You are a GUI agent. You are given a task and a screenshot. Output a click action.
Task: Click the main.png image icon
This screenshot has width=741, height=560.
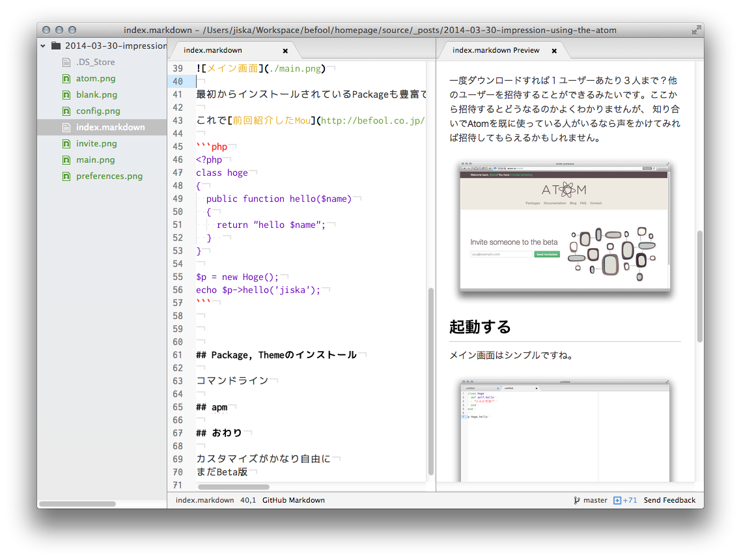click(x=66, y=160)
